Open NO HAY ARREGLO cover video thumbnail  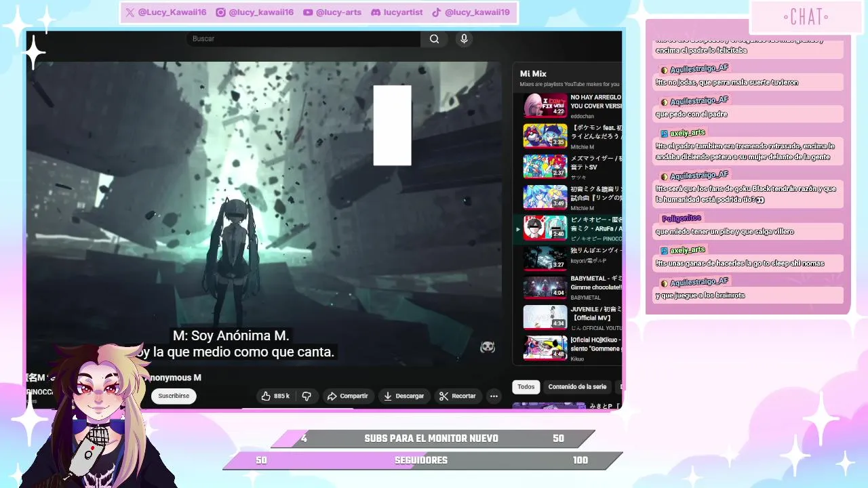(x=545, y=105)
